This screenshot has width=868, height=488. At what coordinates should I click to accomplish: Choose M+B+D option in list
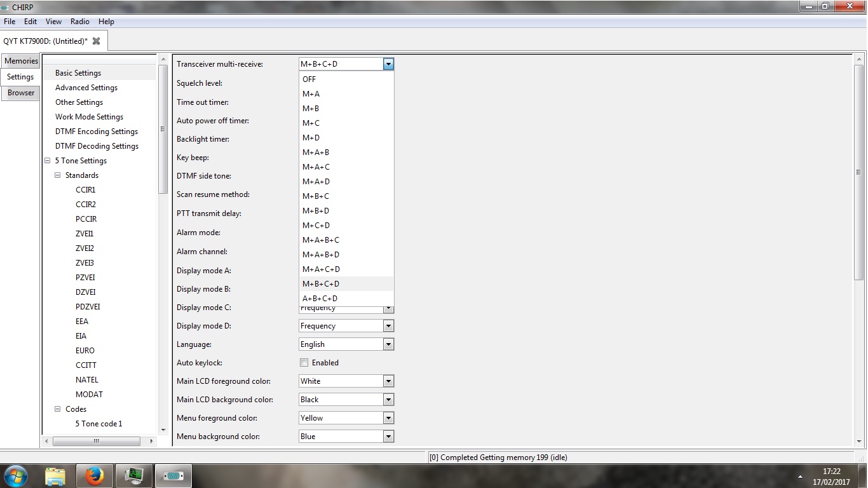[346, 211]
